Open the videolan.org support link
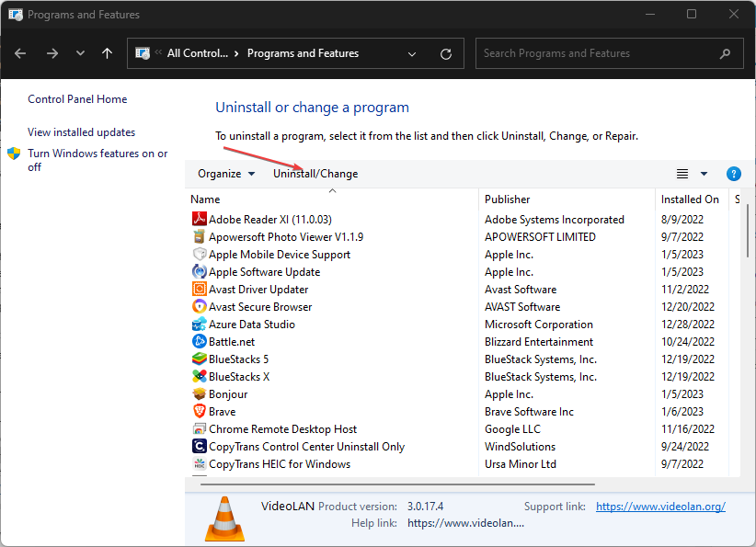 click(660, 507)
